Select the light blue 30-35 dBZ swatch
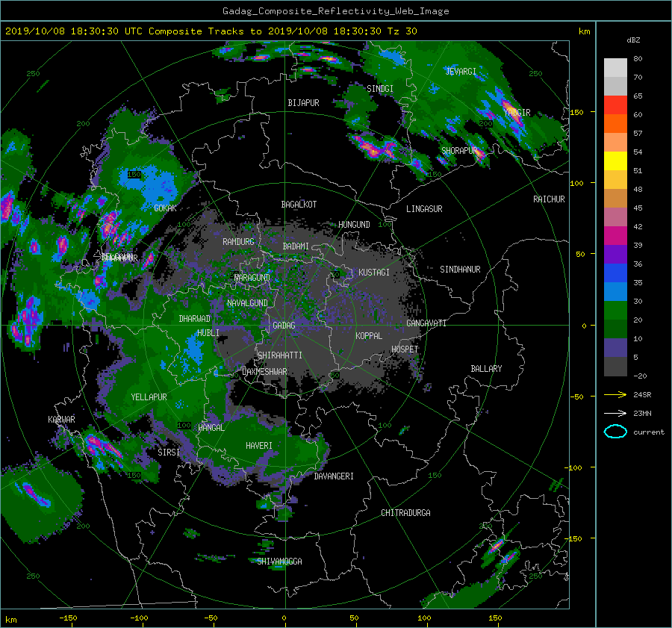 click(x=615, y=291)
